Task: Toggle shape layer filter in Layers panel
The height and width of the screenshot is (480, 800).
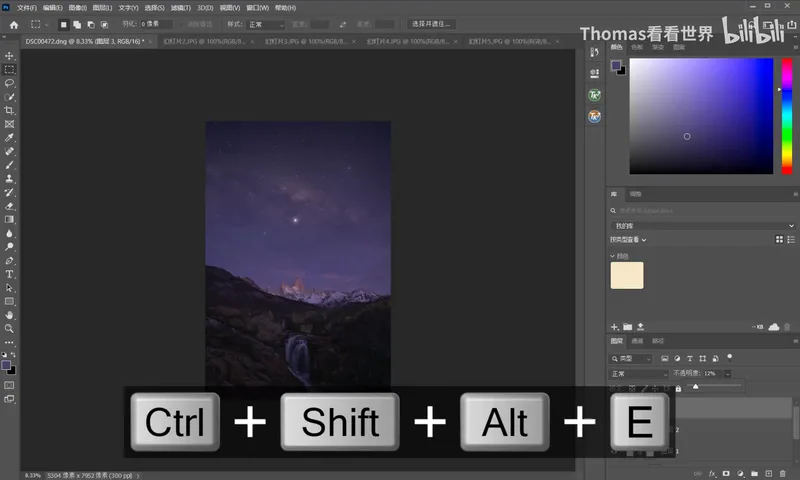Action: (x=703, y=359)
